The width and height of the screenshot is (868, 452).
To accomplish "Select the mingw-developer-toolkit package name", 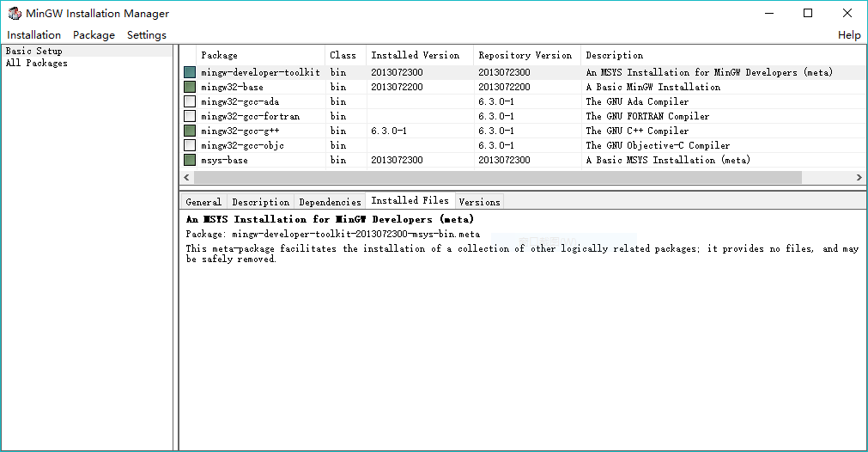I will tap(260, 72).
